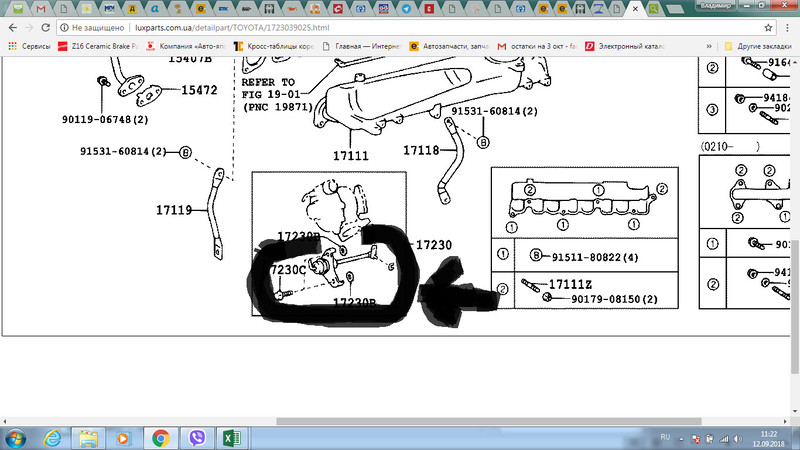
Task: Open the Сервисы apps shortcut
Action: 28,46
